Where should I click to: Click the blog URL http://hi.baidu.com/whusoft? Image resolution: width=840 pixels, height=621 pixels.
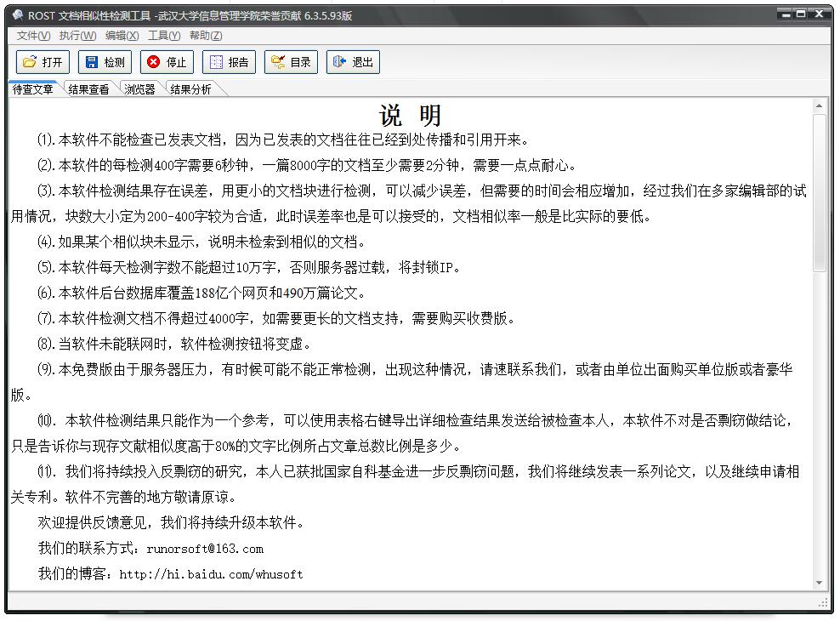[x=211, y=574]
